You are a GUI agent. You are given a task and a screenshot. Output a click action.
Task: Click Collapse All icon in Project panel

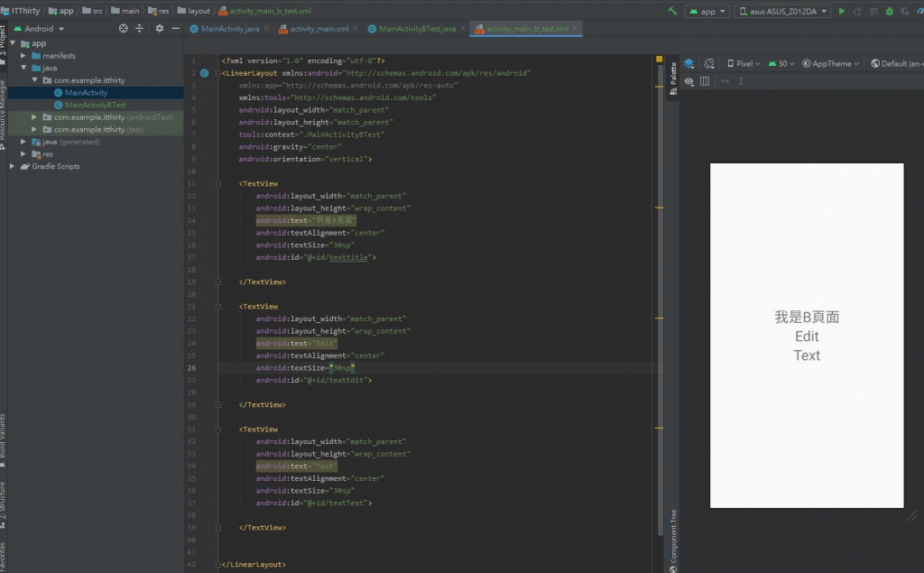coord(140,28)
